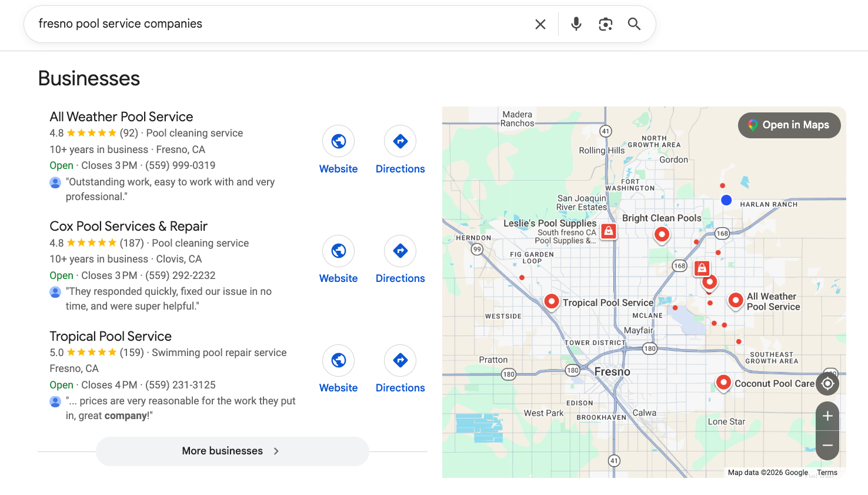The width and height of the screenshot is (868, 495).
Task: Click Tropical Pool Service directions arrow icon
Action: (400, 360)
